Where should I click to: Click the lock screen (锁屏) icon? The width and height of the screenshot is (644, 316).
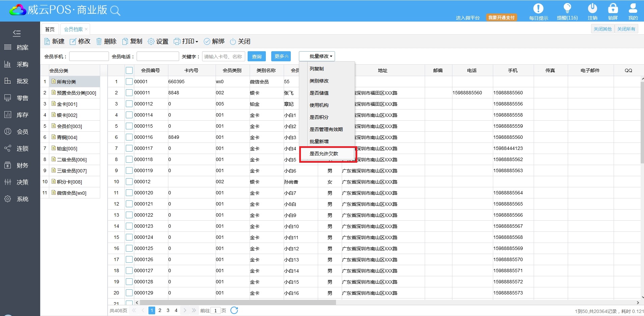tap(613, 9)
